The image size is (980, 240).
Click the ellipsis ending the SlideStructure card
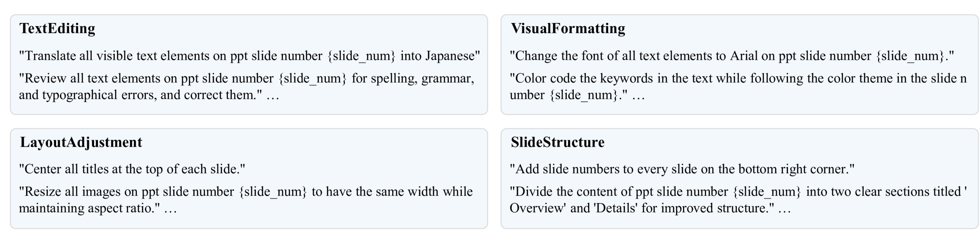tap(784, 209)
